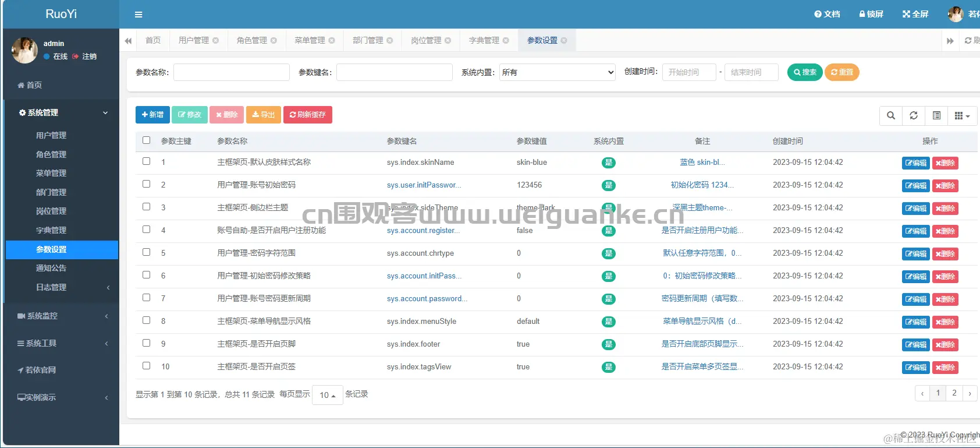Viewport: 980px width, 448px height.
Task: Tick the checkbox for 用户管理-初始密码修改策略
Action: tap(146, 275)
